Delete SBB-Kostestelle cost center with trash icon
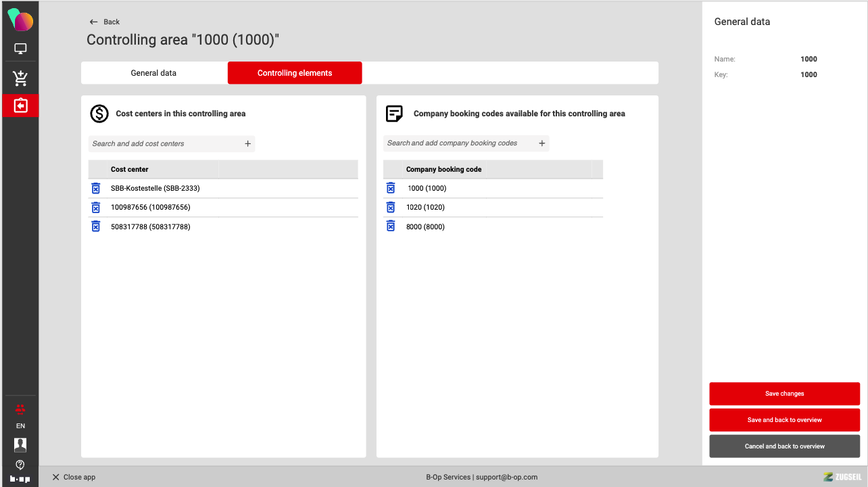 coord(95,188)
